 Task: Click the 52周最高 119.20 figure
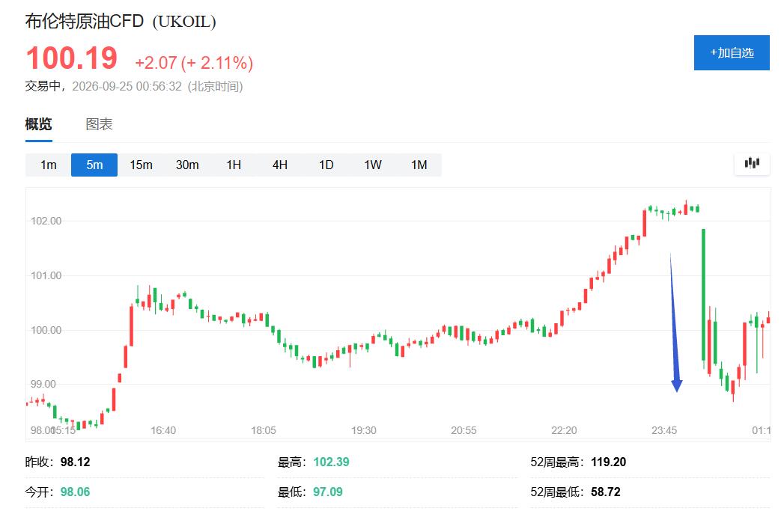(x=608, y=462)
